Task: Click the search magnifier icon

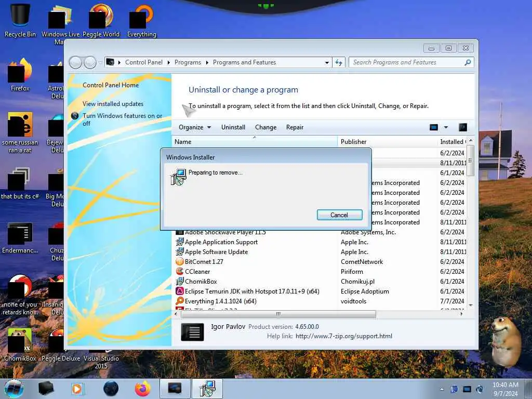Action: [468, 62]
